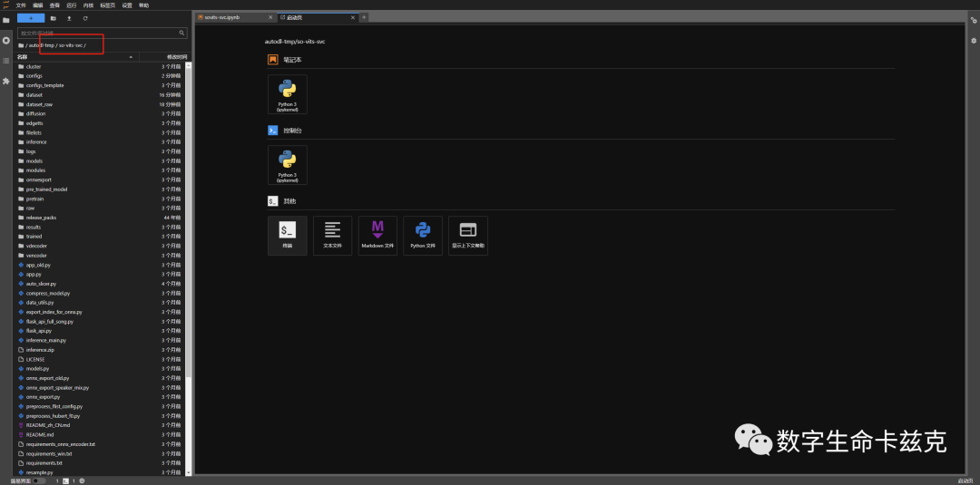Screen dimensions: 980x485
Task: Sort files by 修改时间 column header
Action: (164, 57)
